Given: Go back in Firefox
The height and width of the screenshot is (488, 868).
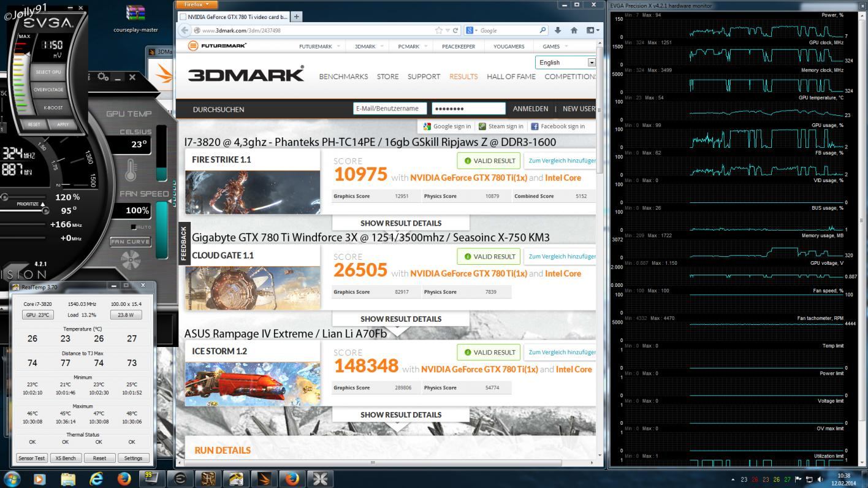Looking at the screenshot, I should pyautogui.click(x=185, y=30).
